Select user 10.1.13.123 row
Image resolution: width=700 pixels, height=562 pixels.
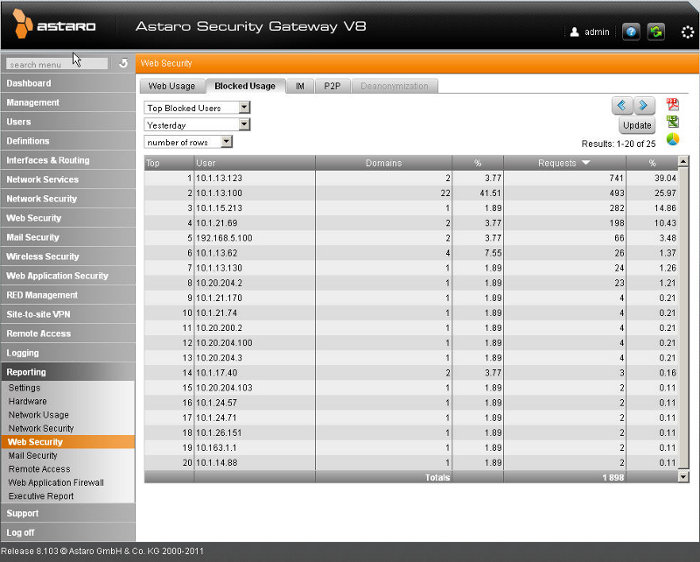click(411, 178)
